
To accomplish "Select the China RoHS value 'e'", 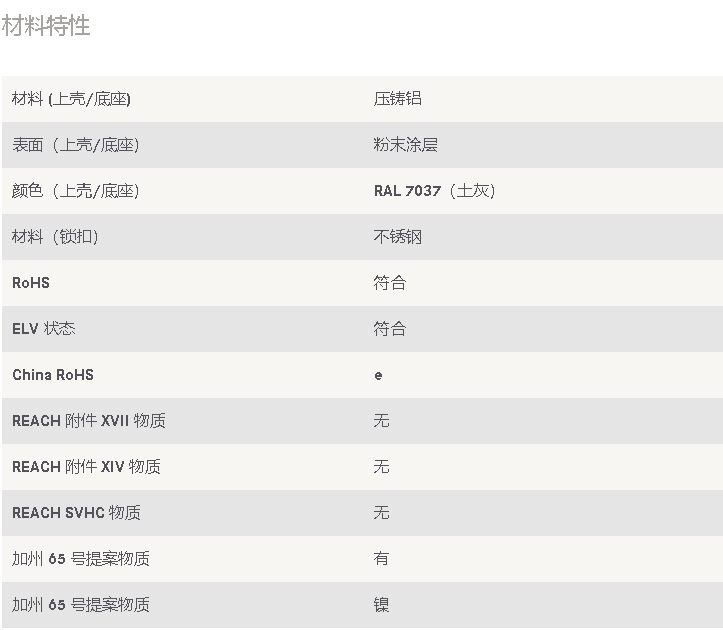I will point(378,375).
